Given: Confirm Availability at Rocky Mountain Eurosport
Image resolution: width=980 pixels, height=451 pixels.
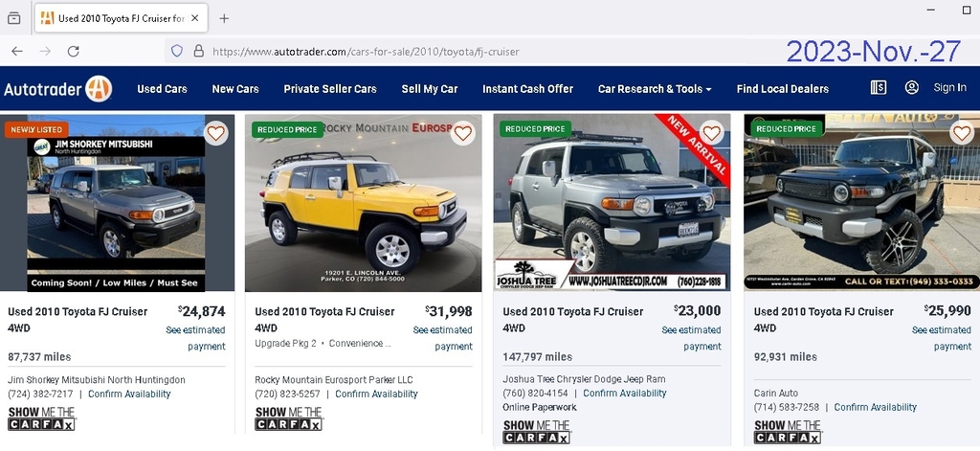Looking at the screenshot, I should click(376, 395).
